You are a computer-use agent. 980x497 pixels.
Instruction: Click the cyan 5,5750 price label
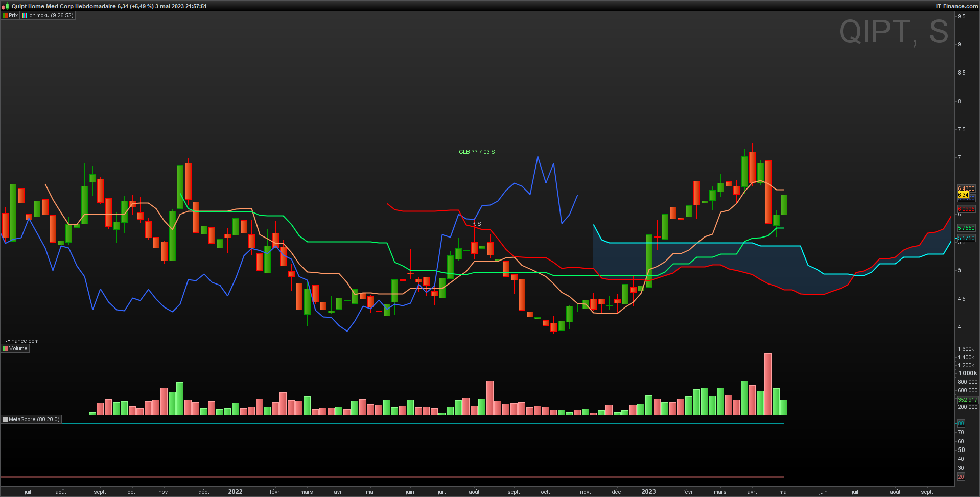click(x=966, y=238)
